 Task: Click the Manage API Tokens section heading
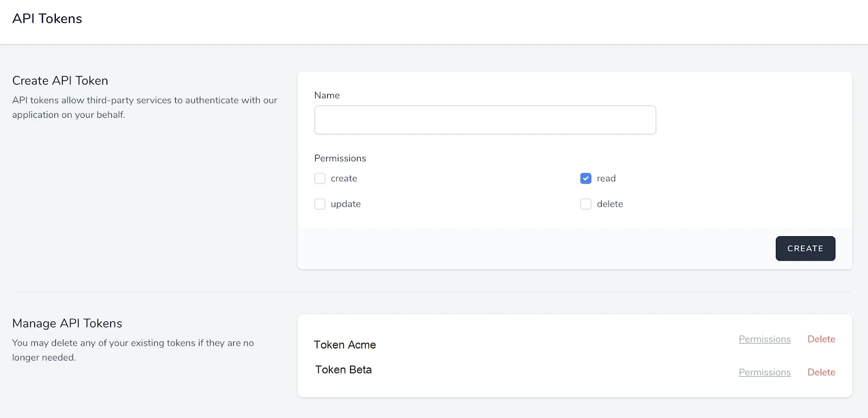[x=67, y=324]
